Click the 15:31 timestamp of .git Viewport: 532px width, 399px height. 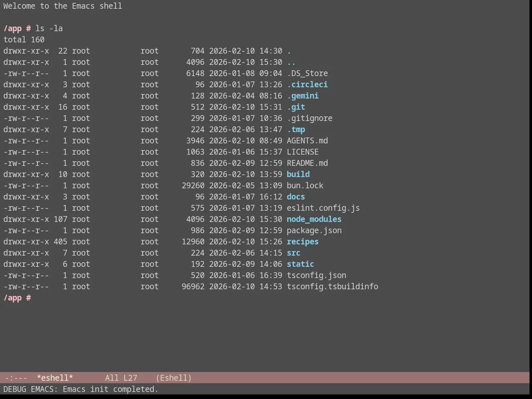[x=271, y=107]
